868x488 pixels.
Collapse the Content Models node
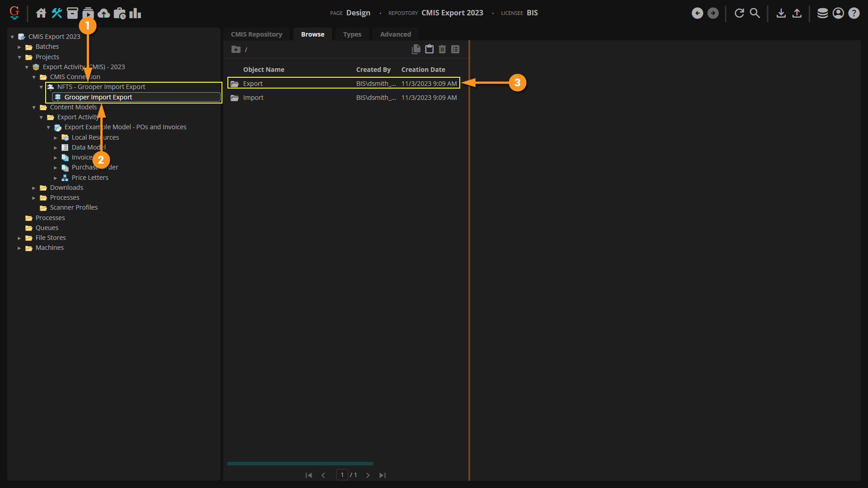[x=34, y=108]
